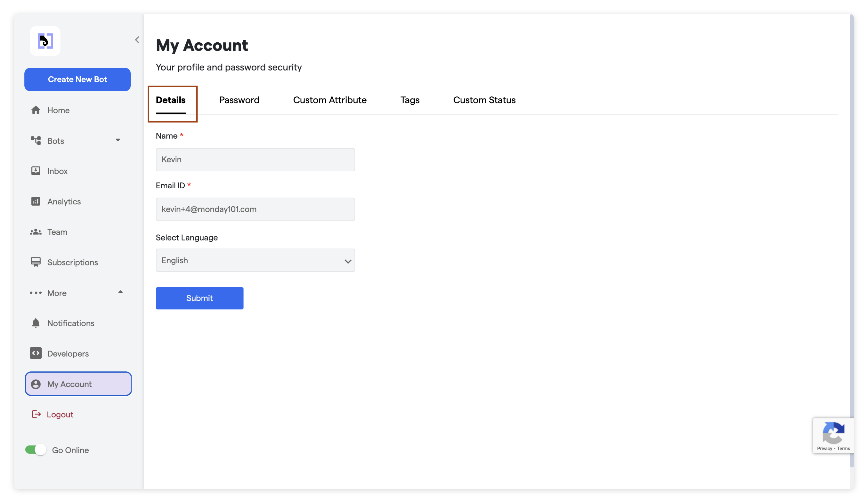Open the Inbox icon in sidebar
This screenshot has height=503, width=868.
(36, 171)
